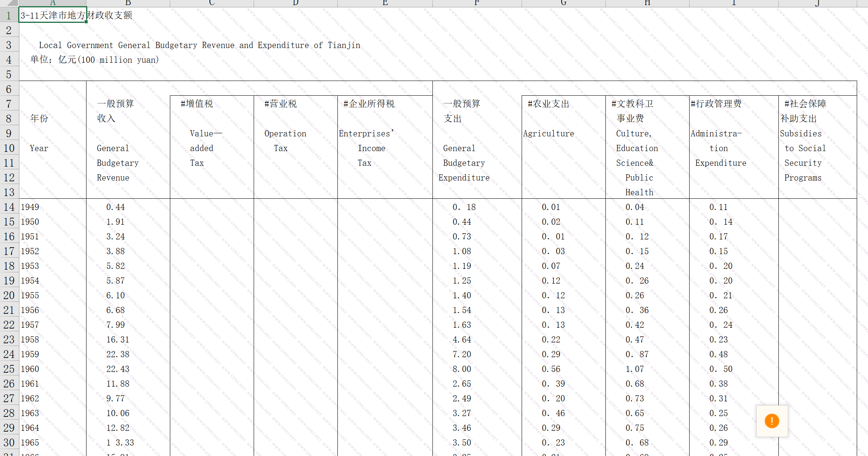This screenshot has height=456, width=868.
Task: Select row 3 header
Action: point(9,45)
